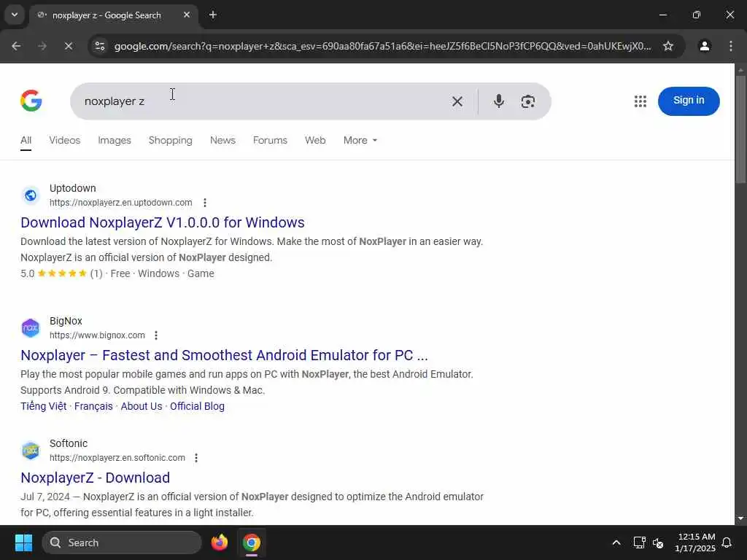
Task: Open the About Us sitelink
Action: [142, 406]
